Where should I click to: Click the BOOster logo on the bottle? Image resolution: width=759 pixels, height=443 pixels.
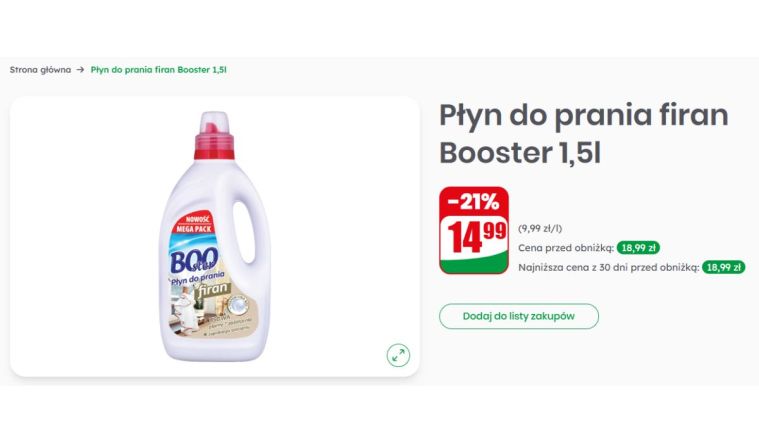pyautogui.click(x=194, y=260)
